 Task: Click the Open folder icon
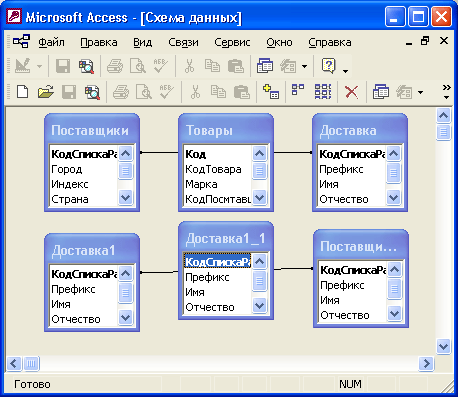(46, 91)
